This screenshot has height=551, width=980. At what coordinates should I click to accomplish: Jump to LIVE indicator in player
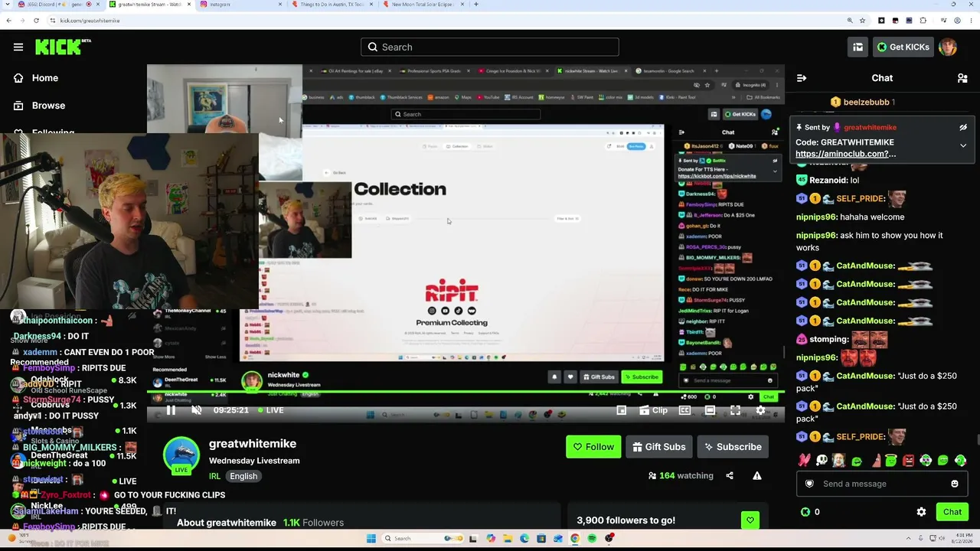pos(269,410)
